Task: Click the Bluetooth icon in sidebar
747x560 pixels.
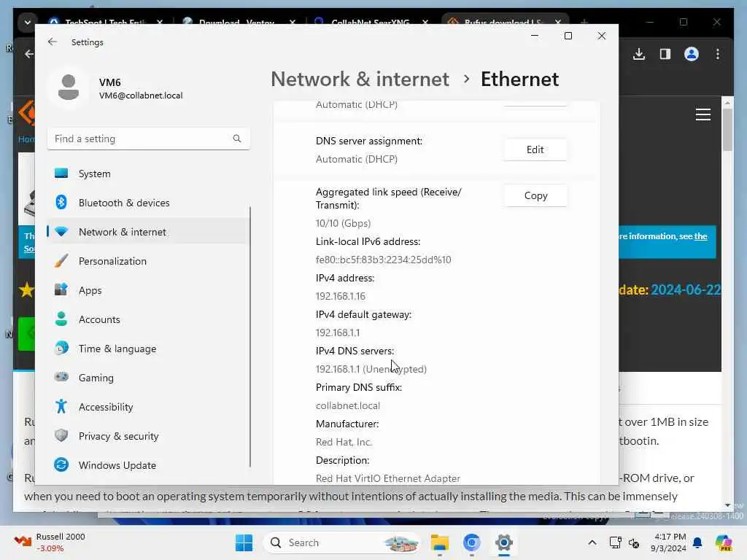Action: [61, 203]
